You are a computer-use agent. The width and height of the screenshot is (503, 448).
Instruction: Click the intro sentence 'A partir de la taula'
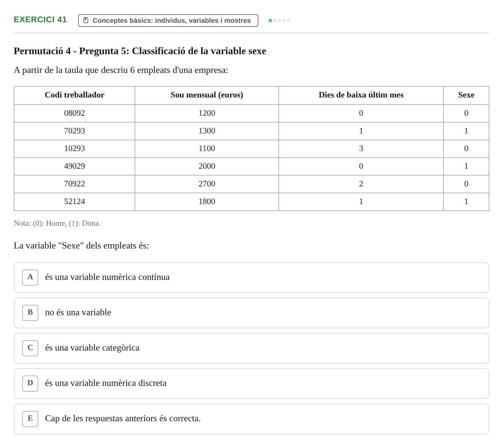pos(121,70)
